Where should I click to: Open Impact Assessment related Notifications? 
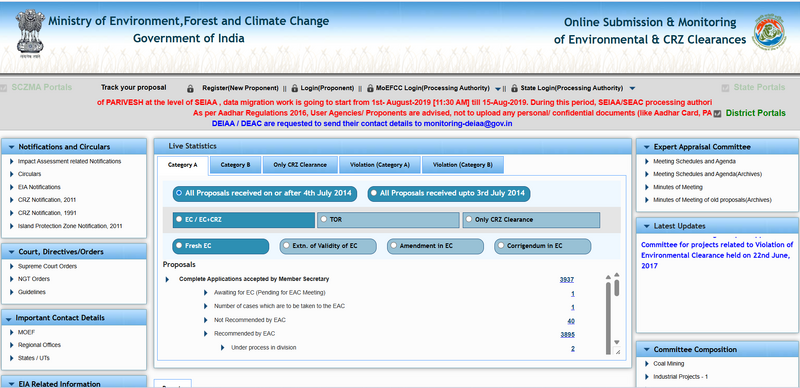(69, 161)
